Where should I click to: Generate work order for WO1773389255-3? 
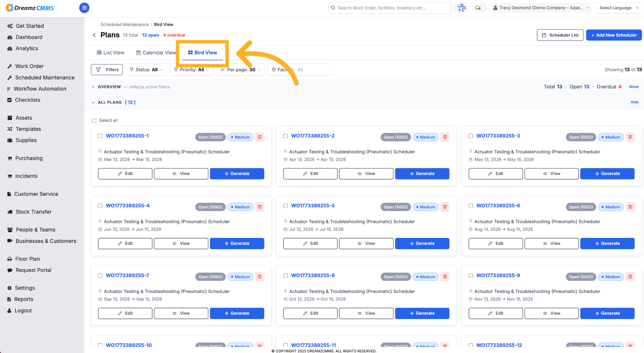607,173
